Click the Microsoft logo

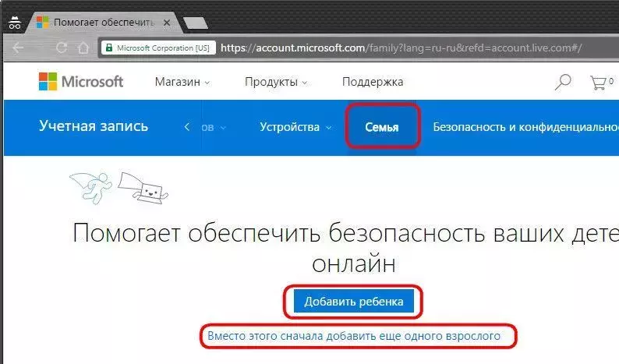[x=81, y=82]
